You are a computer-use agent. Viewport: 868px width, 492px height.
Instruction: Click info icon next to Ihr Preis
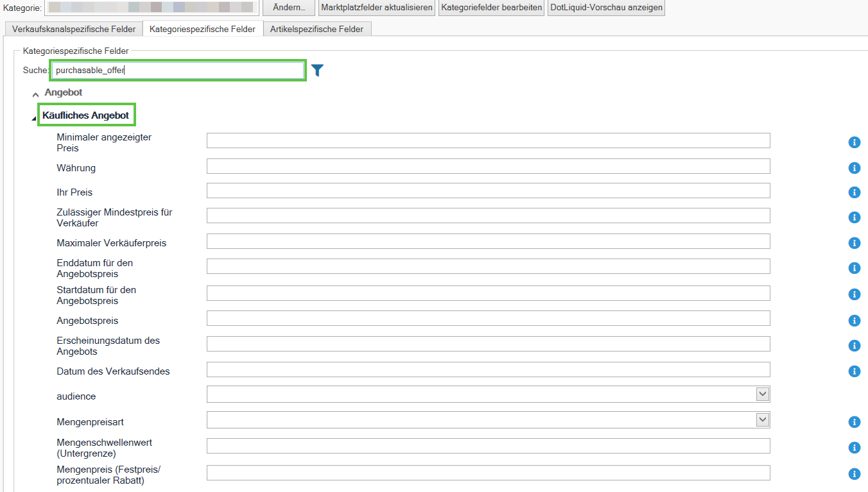(x=854, y=192)
